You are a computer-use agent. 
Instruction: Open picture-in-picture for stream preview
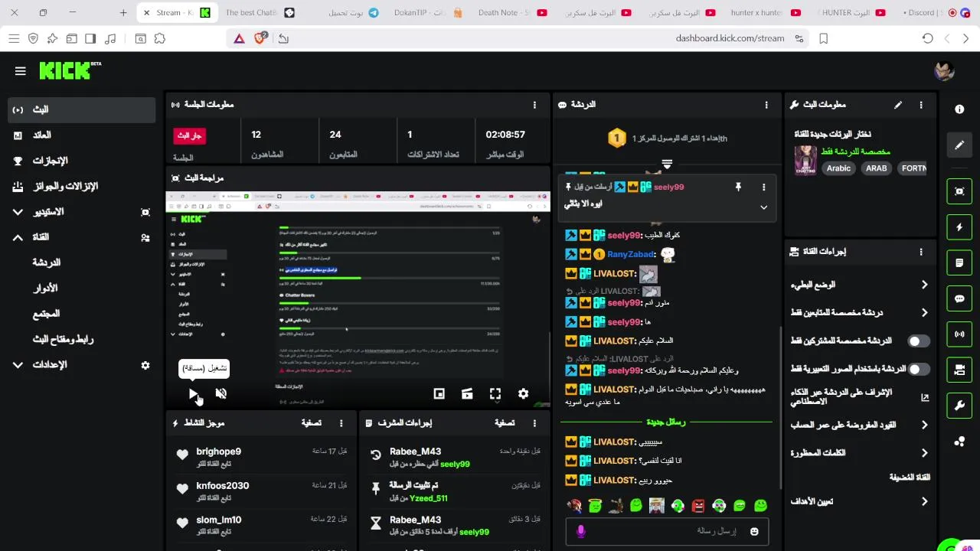[439, 393]
